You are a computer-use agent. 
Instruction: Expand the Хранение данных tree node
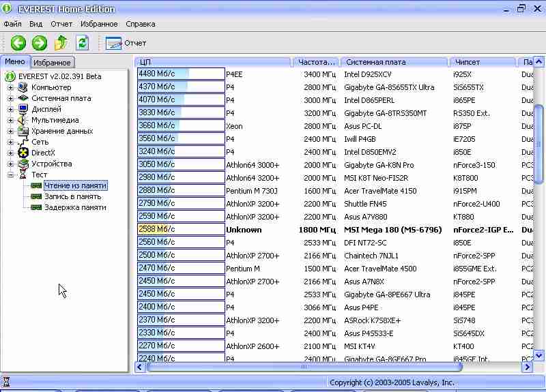[x=10, y=132]
